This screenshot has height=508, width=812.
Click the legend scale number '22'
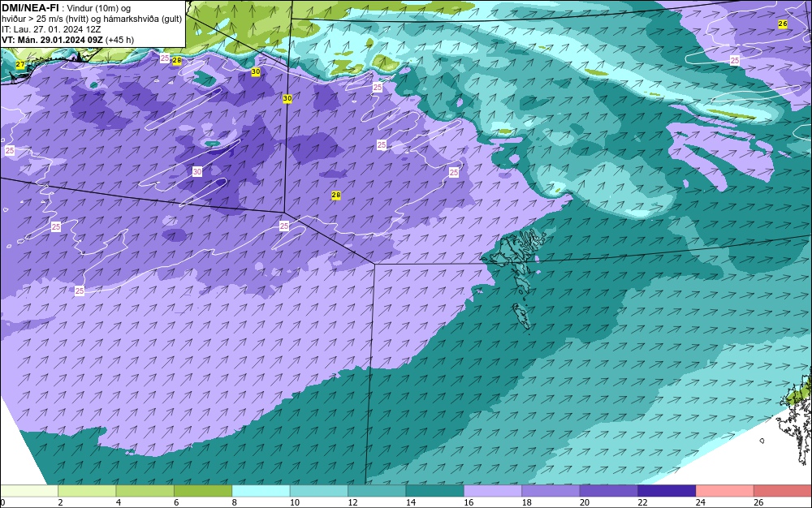pyautogui.click(x=642, y=502)
